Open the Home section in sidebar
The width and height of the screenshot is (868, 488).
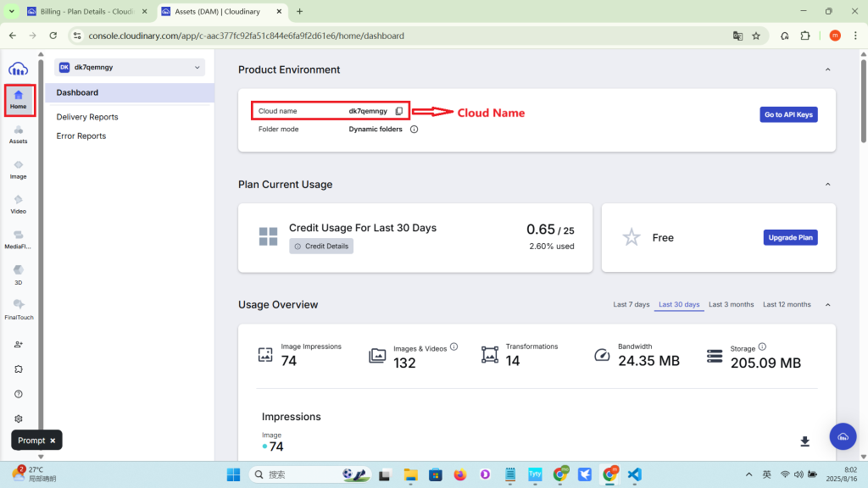click(19, 100)
